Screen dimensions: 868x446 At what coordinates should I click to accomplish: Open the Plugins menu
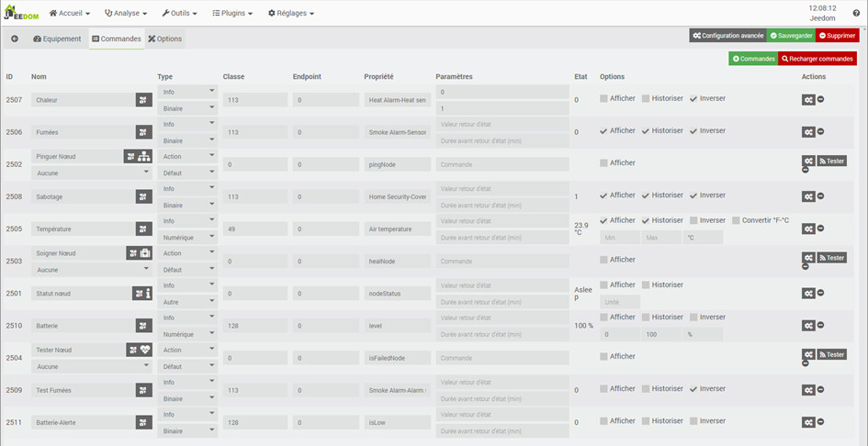232,13
